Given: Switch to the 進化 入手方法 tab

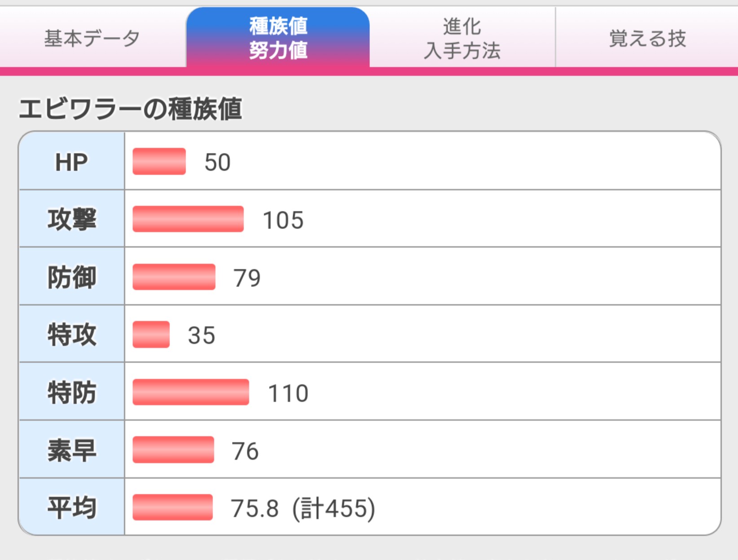Looking at the screenshot, I should click(462, 38).
